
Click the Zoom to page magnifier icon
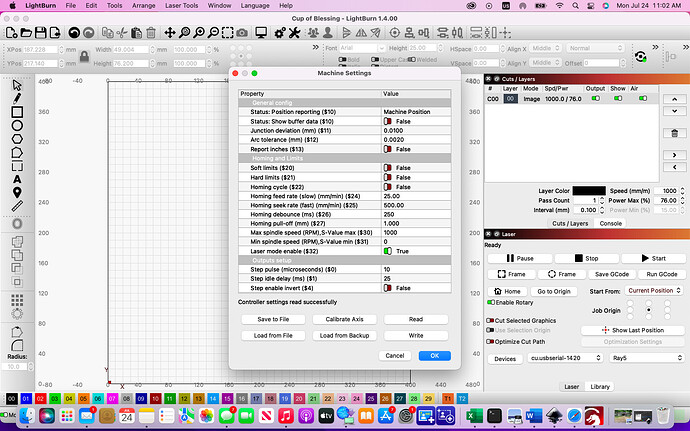(x=184, y=33)
